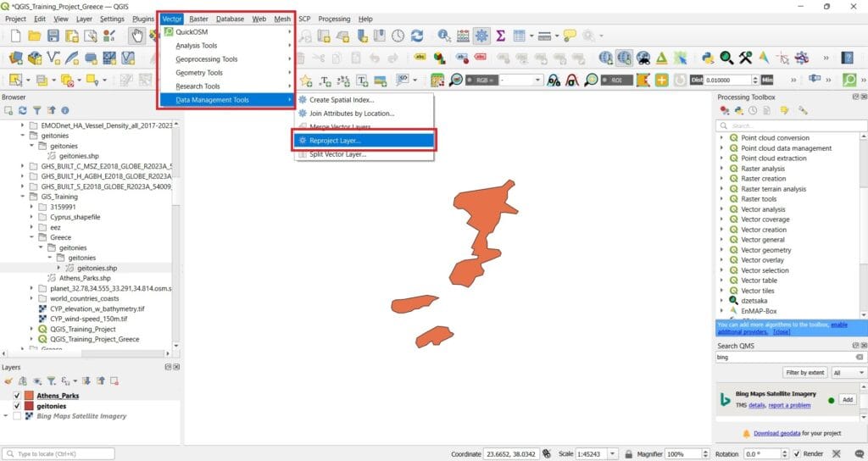Click the Browser panel filter icon
Viewport: 868px width, 461px height.
click(x=36, y=111)
